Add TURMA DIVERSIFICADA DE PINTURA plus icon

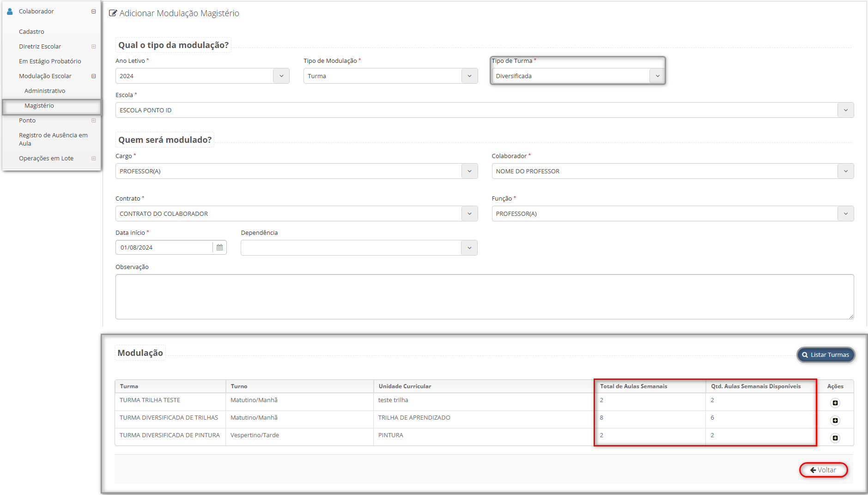point(835,438)
